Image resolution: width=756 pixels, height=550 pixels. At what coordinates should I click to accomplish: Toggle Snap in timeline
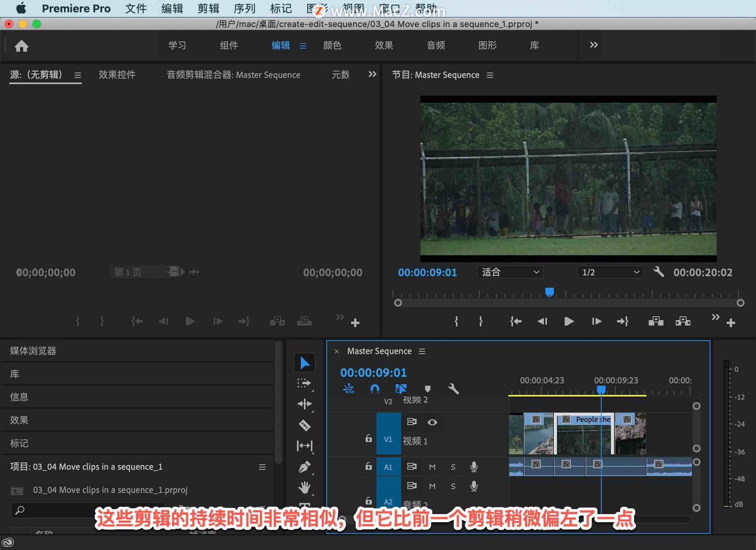(374, 389)
